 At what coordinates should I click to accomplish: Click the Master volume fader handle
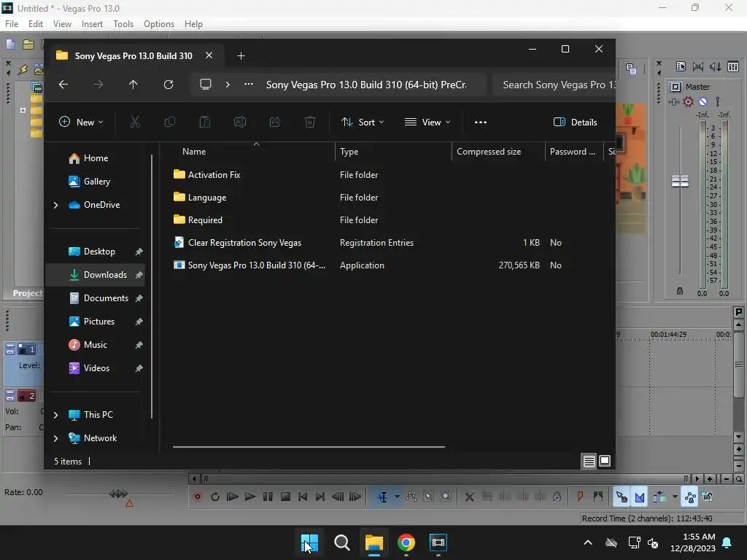coord(680,181)
